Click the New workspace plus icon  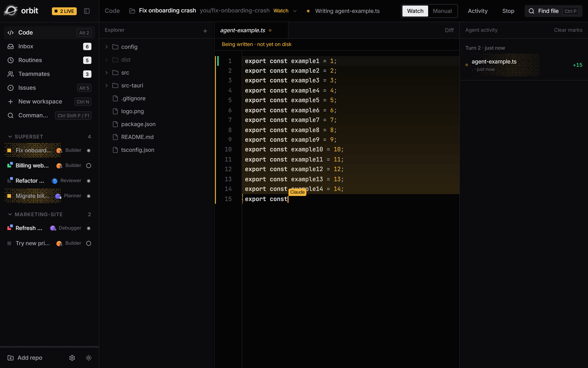tap(10, 102)
